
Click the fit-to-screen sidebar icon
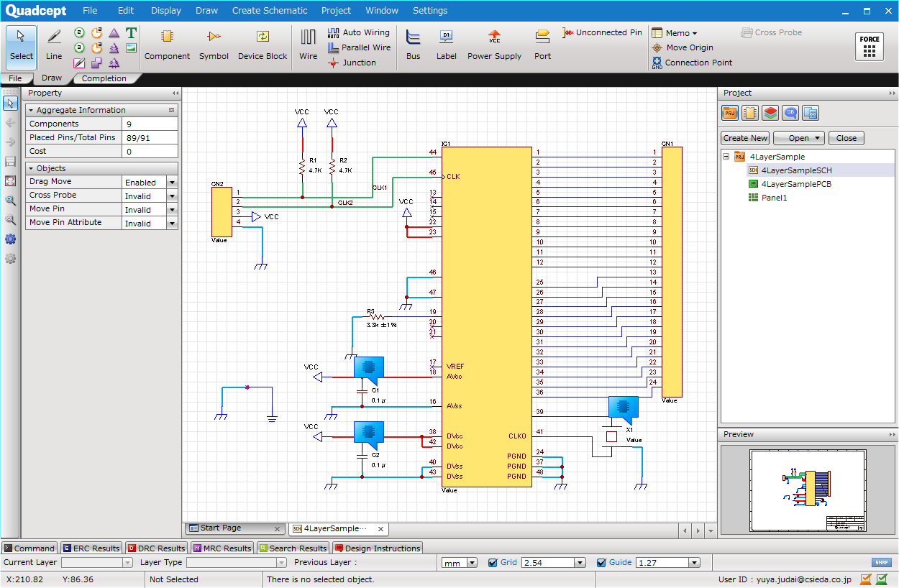10,181
